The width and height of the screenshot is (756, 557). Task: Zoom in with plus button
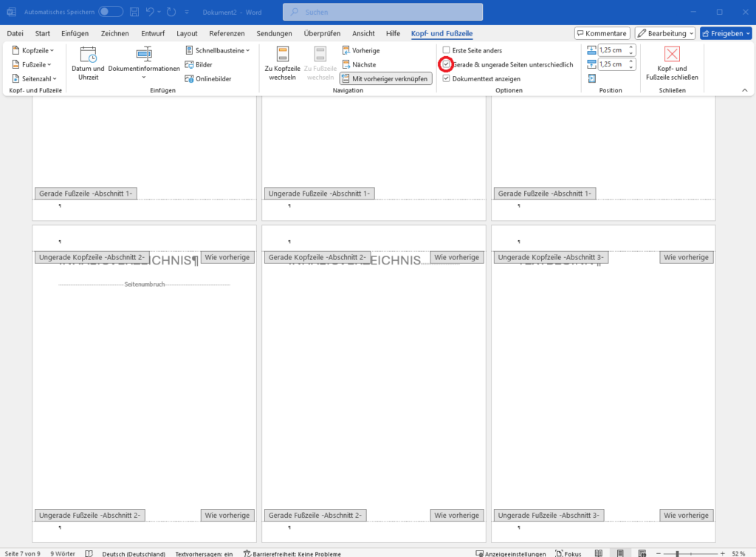(x=722, y=553)
